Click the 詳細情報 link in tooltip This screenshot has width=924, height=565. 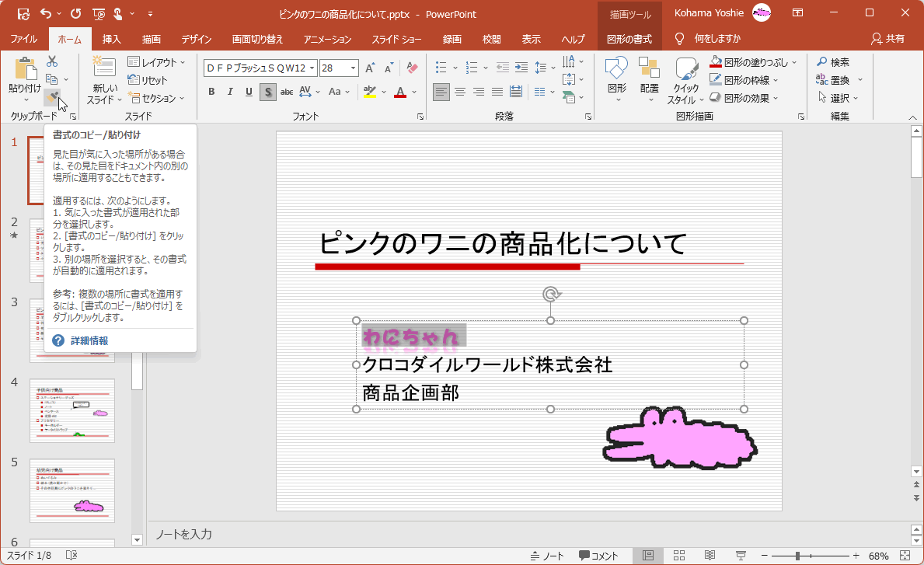click(89, 340)
